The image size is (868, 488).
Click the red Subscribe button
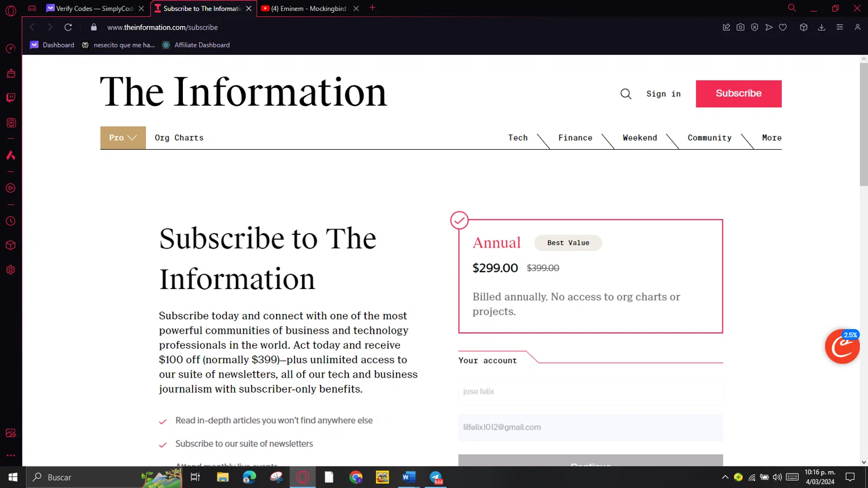[738, 94]
